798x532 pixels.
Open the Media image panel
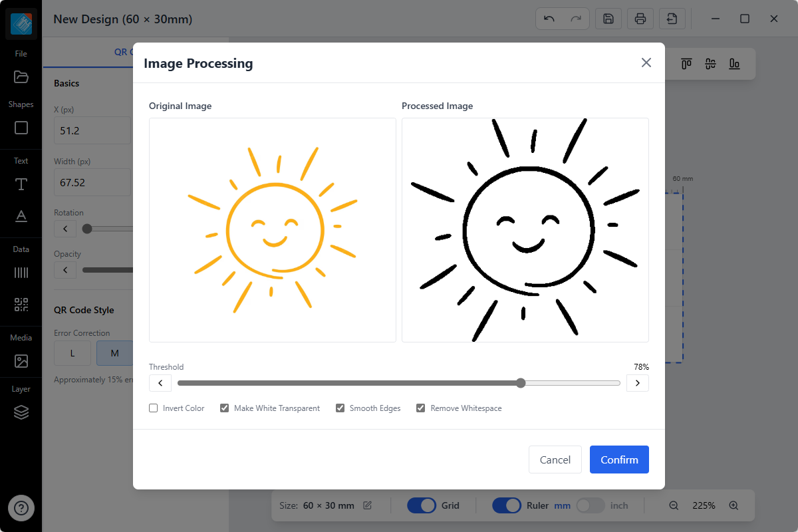[21, 361]
